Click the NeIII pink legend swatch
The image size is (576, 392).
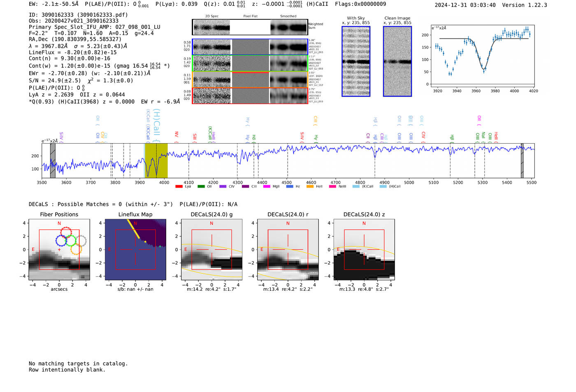click(x=332, y=186)
